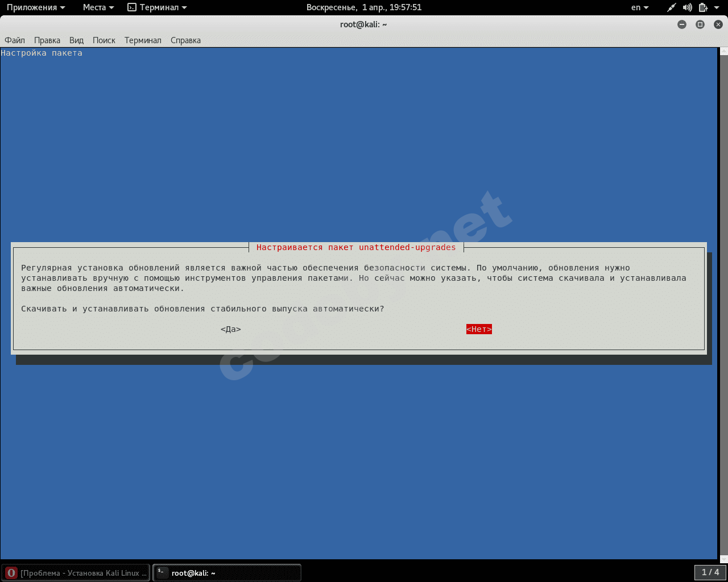728x582 pixels.
Task: Click the line starting Регулярная установка обновлений
Action: 325,268
